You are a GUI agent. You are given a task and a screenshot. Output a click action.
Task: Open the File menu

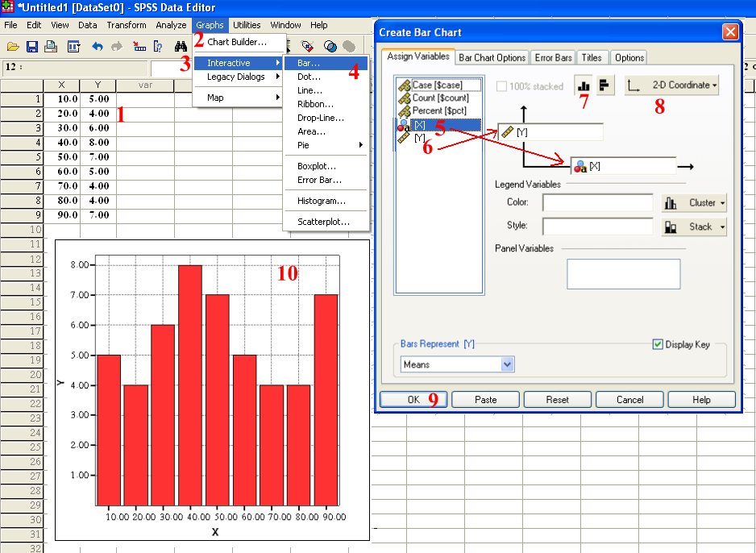(10, 25)
